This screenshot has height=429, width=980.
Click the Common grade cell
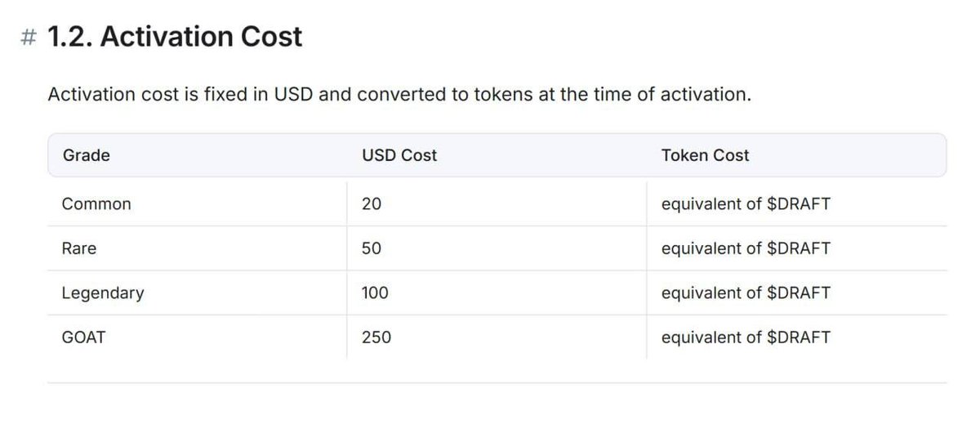(x=96, y=204)
